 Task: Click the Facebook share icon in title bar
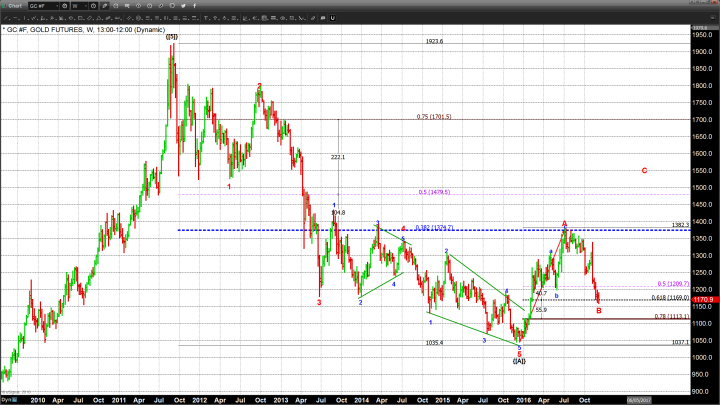pyautogui.click(x=194, y=6)
